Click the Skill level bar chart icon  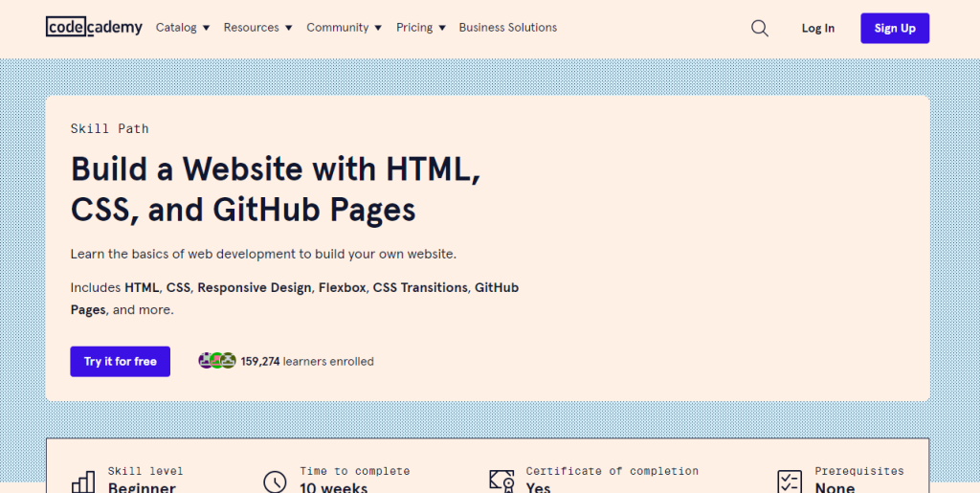click(83, 482)
